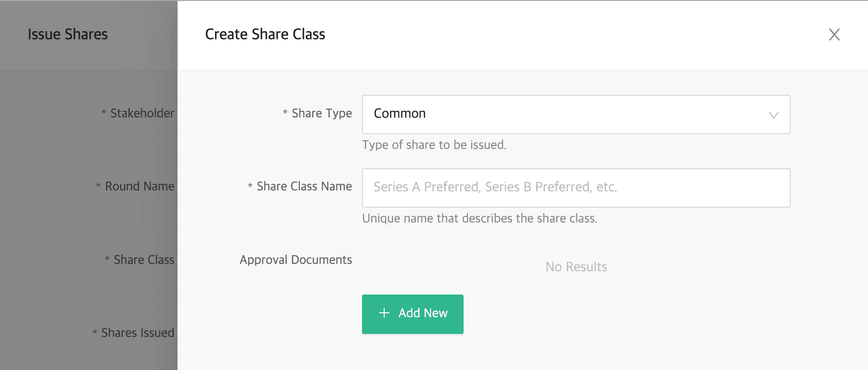Click the chevron arrow in Share Type field

(x=773, y=115)
